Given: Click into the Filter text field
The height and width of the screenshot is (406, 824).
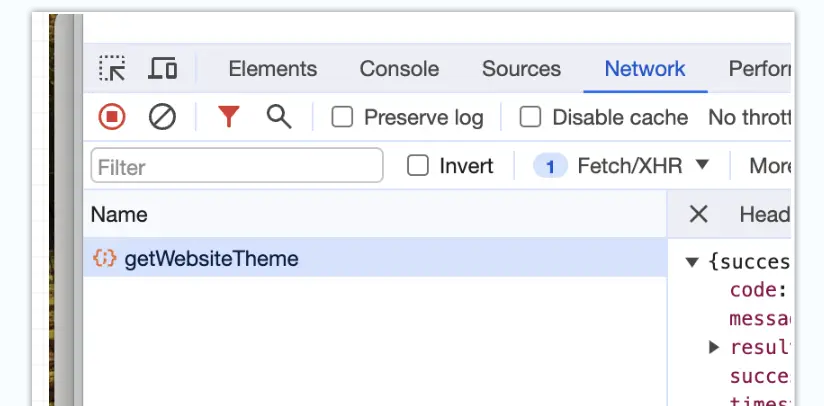Looking at the screenshot, I should click(236, 166).
